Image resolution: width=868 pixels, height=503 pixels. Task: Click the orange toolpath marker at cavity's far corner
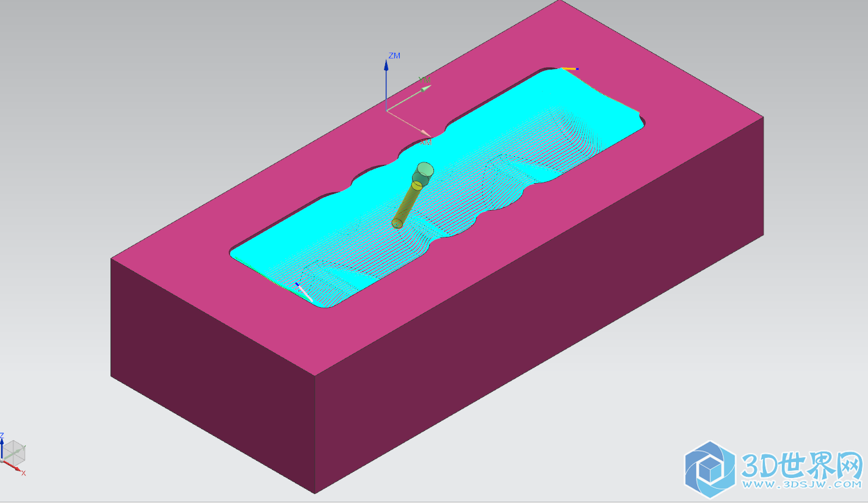click(x=569, y=68)
